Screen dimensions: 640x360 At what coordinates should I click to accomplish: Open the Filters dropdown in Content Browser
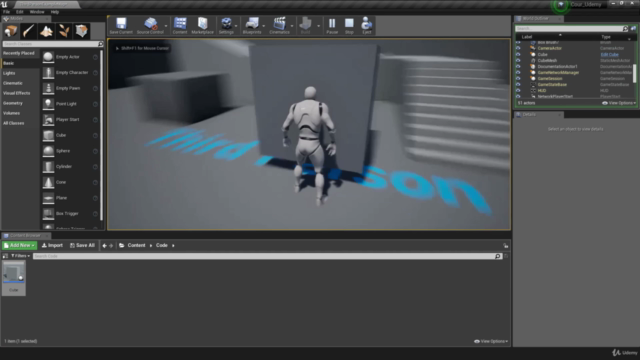tap(20, 256)
